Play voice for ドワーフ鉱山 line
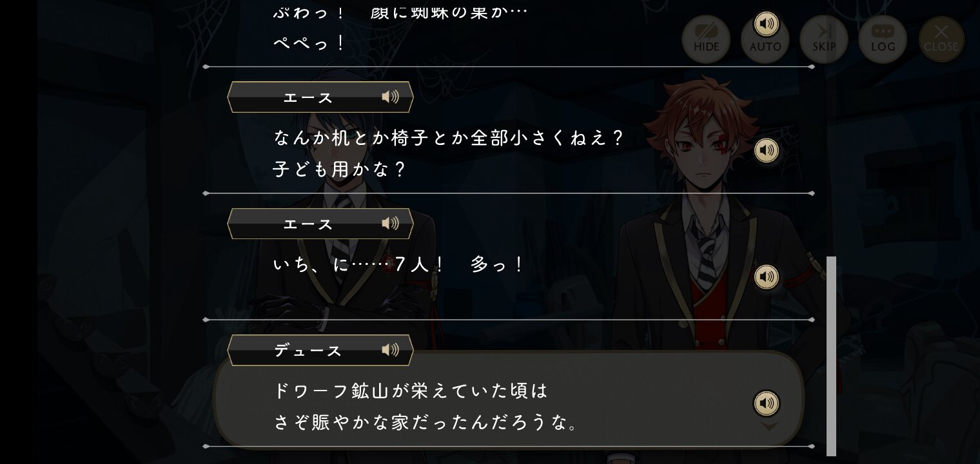Image resolution: width=980 pixels, height=464 pixels. click(766, 403)
